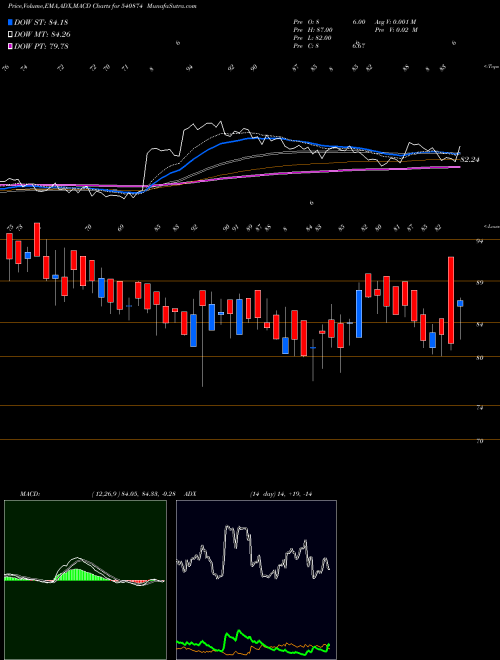The height and width of the screenshot is (660, 500).
Task: Click the 82.24 price label on EMA chart
Action: click(471, 160)
